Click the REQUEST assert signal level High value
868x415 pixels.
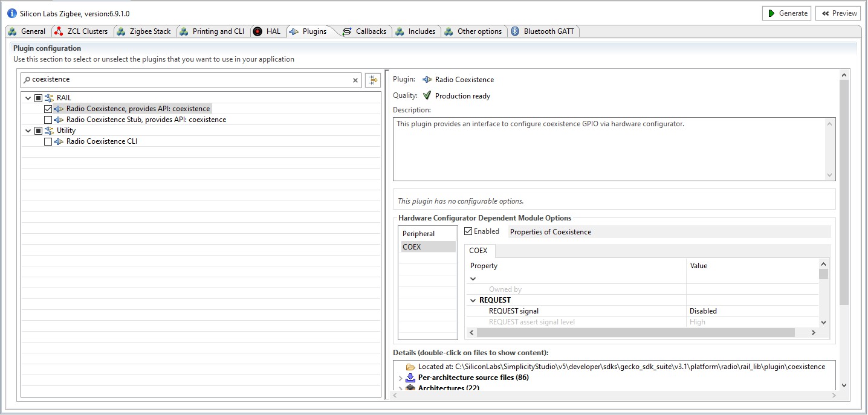point(753,322)
